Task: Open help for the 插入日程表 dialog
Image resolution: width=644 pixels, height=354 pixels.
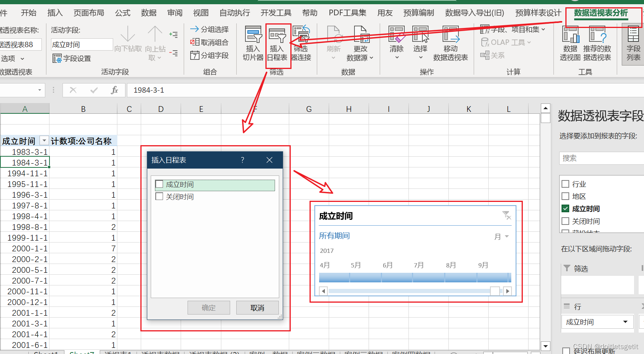Action: (x=242, y=160)
